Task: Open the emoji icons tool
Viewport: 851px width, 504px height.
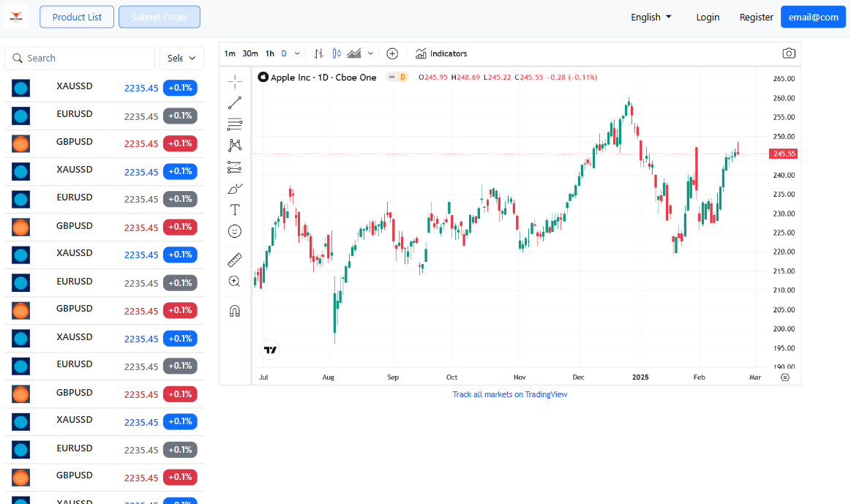Action: tap(234, 231)
